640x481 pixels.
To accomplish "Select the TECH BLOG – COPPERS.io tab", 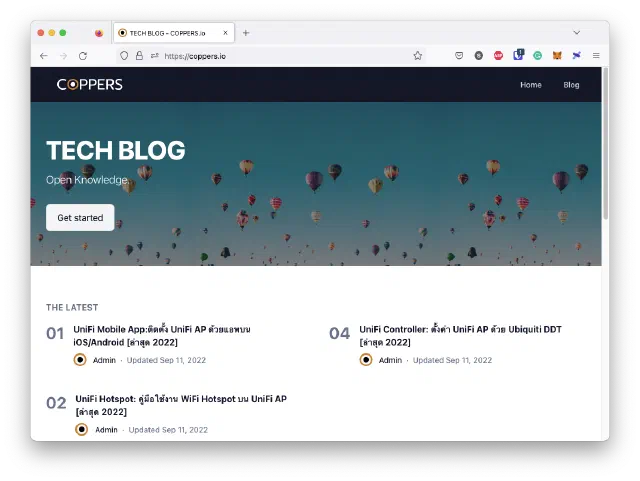I will click(x=174, y=33).
